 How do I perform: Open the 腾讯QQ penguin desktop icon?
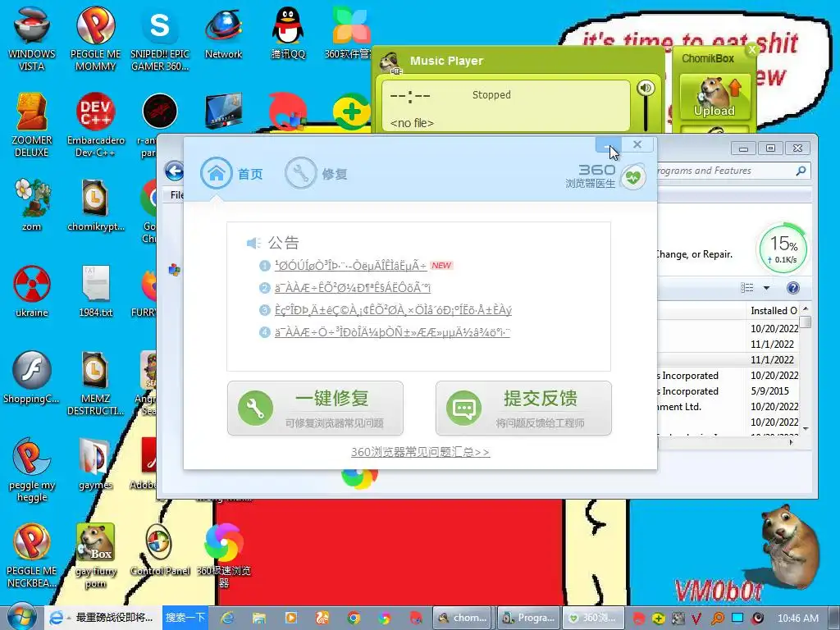(288, 33)
